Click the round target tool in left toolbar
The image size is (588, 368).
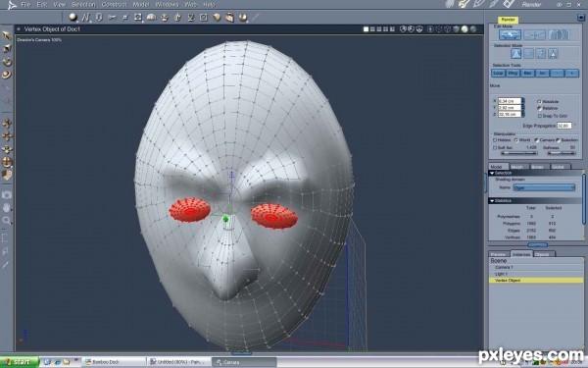[x=7, y=162]
